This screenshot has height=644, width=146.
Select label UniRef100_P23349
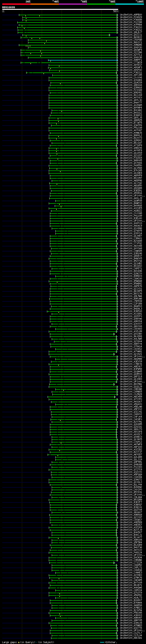tap(131, 90)
